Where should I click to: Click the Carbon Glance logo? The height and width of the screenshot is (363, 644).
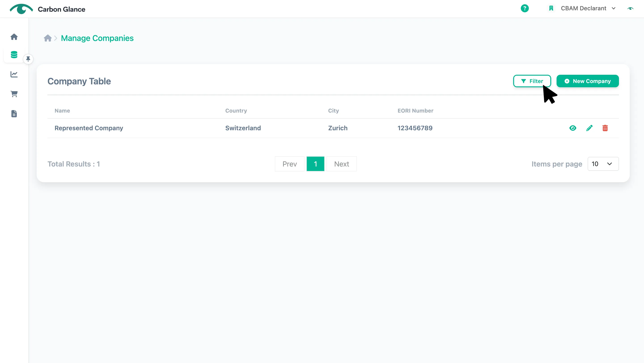[x=47, y=9]
